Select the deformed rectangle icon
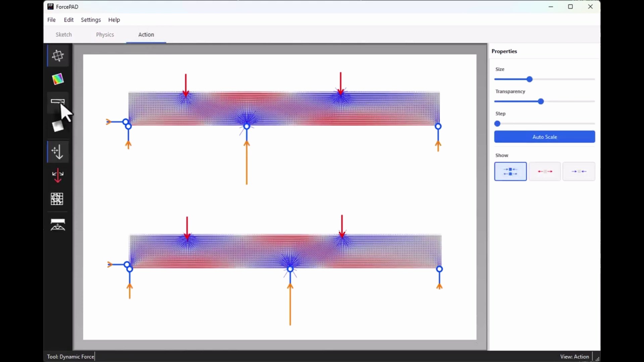The height and width of the screenshot is (362, 644). point(58,102)
